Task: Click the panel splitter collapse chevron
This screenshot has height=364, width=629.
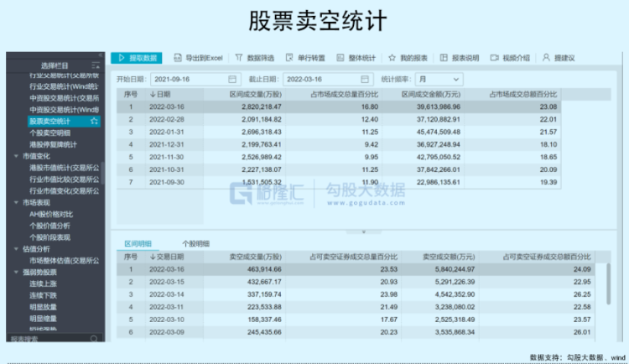Action: [364, 231]
